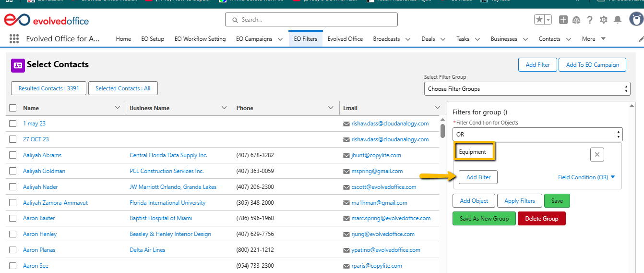The height and width of the screenshot is (273, 644).
Task: Remove the Equipment object with X button
Action: 597,154
